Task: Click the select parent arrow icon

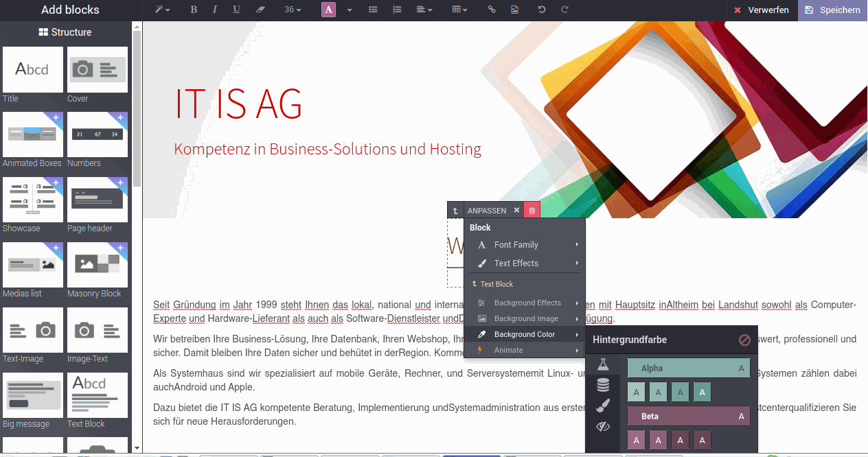Action: point(455,211)
